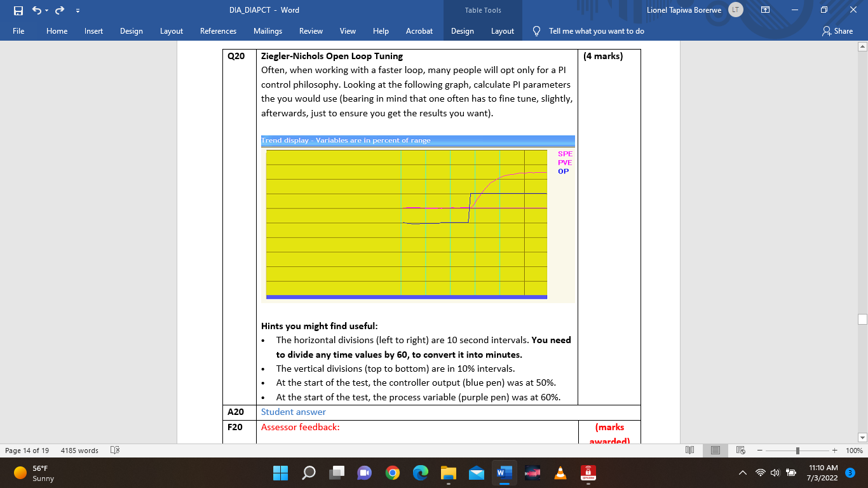Undo the last action
Screen dimensions: 868x488
click(x=37, y=10)
